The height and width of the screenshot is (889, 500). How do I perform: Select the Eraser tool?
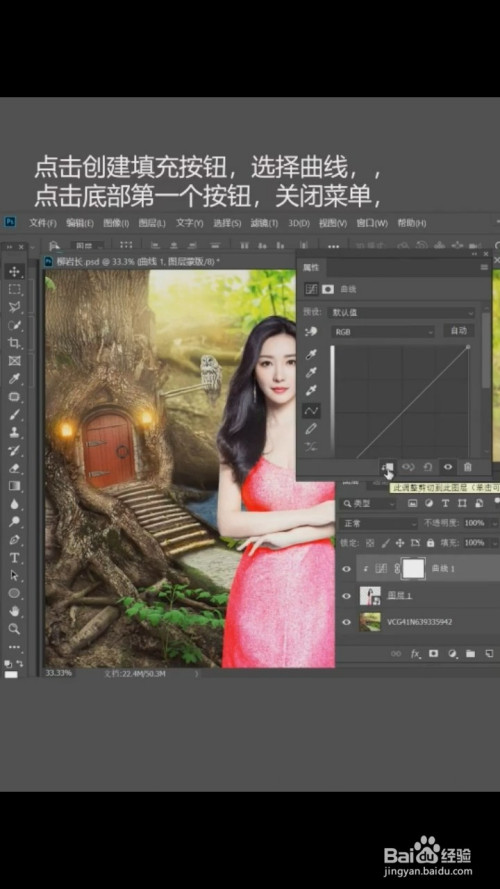(14, 468)
